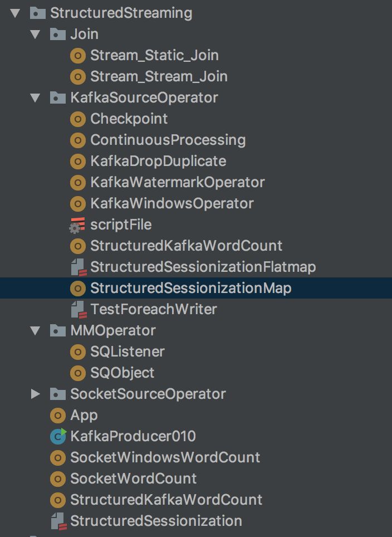The image size is (392, 537).
Task: Open SocketWindowsWordCount file
Action: coord(165,457)
